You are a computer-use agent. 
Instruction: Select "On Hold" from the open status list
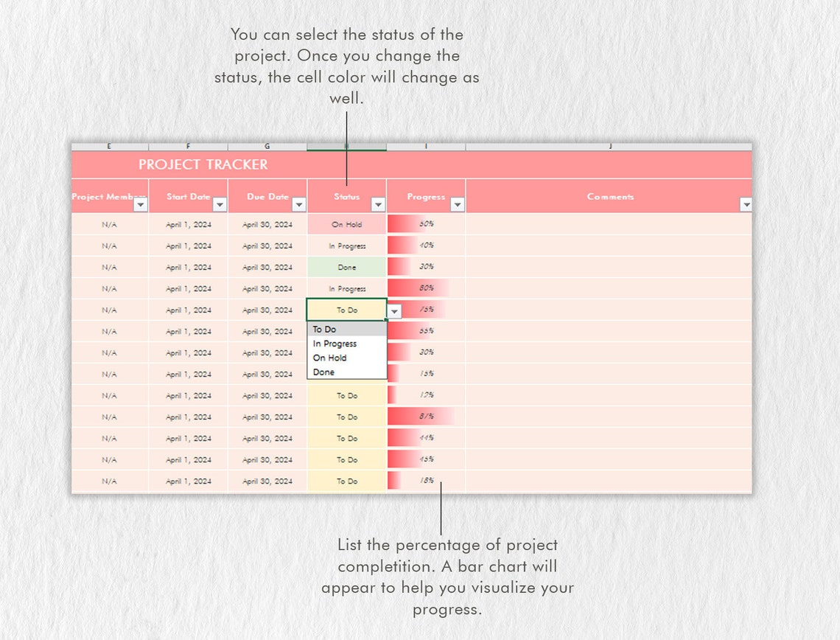tap(330, 358)
